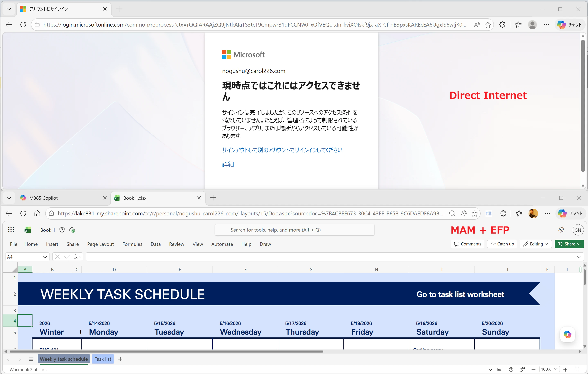The height and width of the screenshot is (374, 588).
Task: Open the Formulas ribbon tab
Action: click(132, 244)
